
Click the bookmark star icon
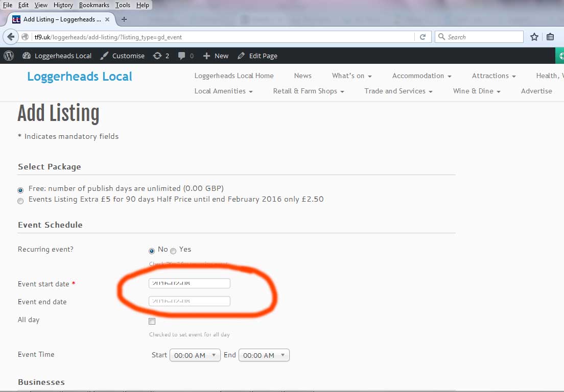[534, 37]
